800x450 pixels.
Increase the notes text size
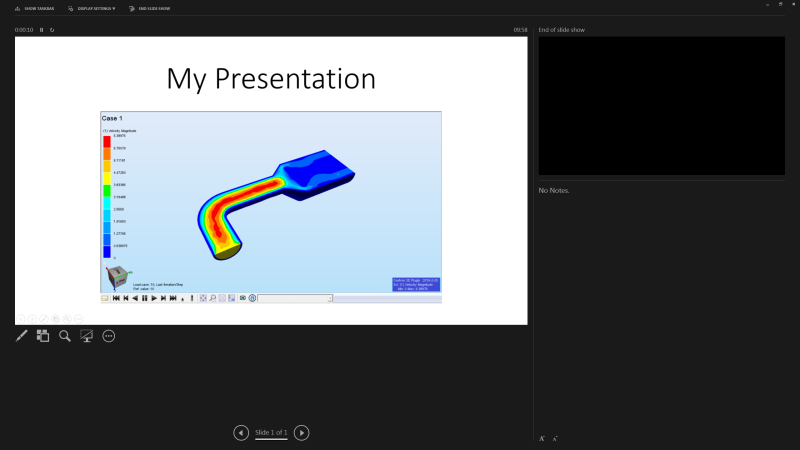point(542,438)
